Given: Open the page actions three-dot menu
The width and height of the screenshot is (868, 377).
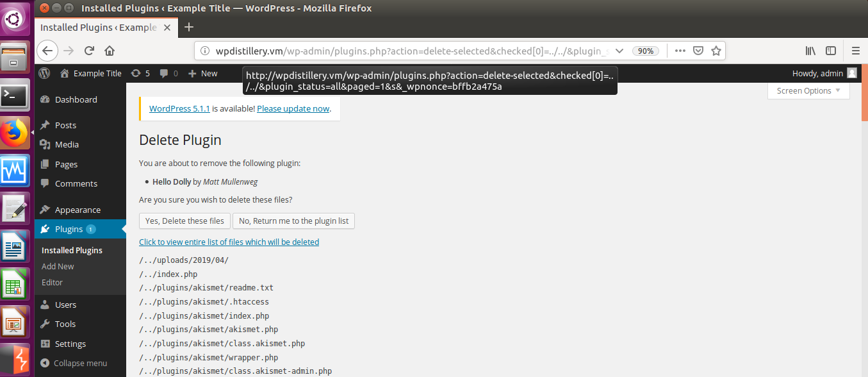Looking at the screenshot, I should (680, 51).
